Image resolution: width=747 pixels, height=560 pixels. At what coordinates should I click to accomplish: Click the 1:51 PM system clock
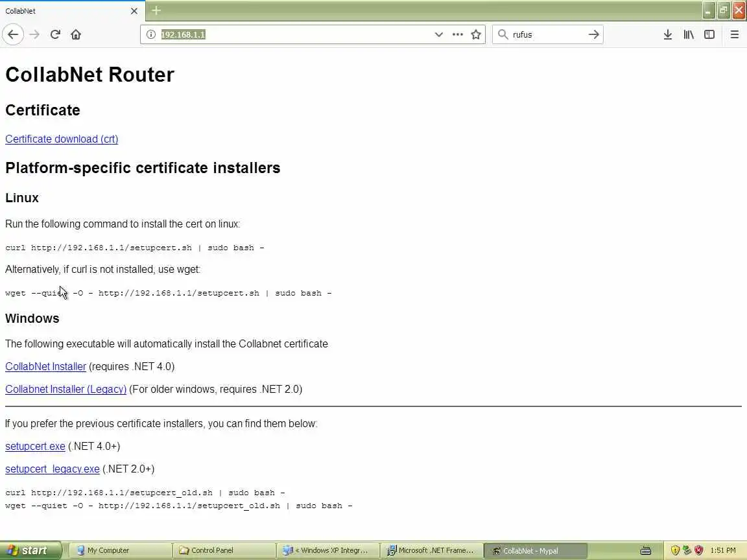[723, 550]
